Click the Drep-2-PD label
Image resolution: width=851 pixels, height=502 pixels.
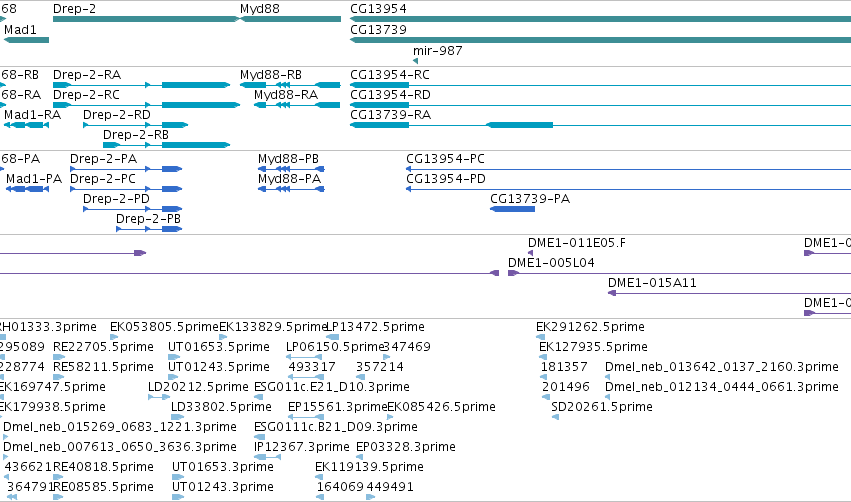tap(116, 199)
